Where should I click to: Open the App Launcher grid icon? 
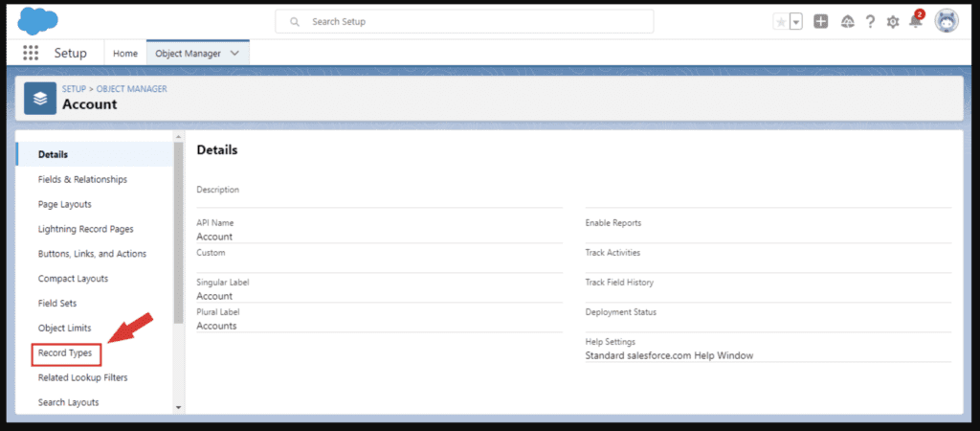coord(31,54)
